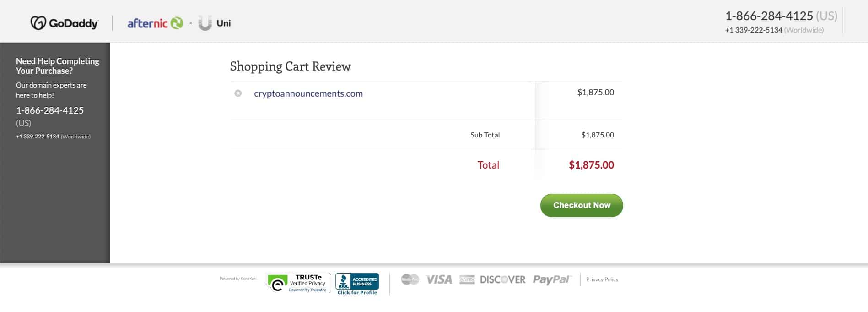Click the US support phone number in the header
The width and height of the screenshot is (868, 312).
[769, 15]
